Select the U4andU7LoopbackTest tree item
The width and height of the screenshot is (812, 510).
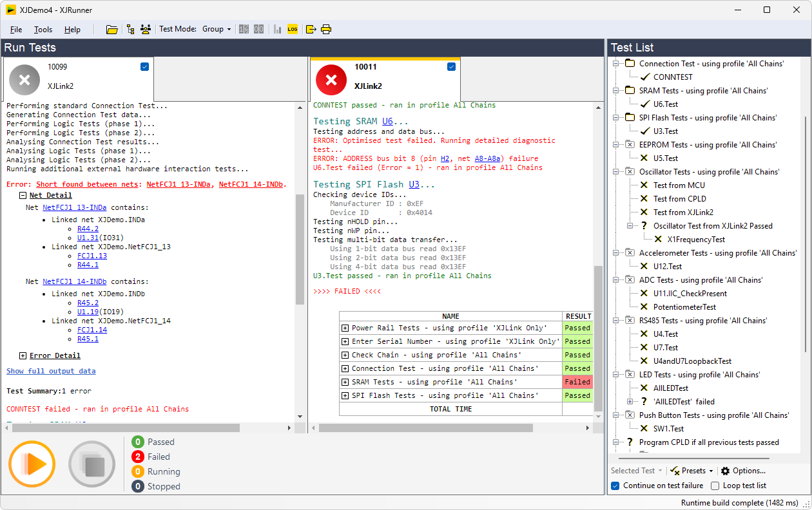pyautogui.click(x=692, y=361)
